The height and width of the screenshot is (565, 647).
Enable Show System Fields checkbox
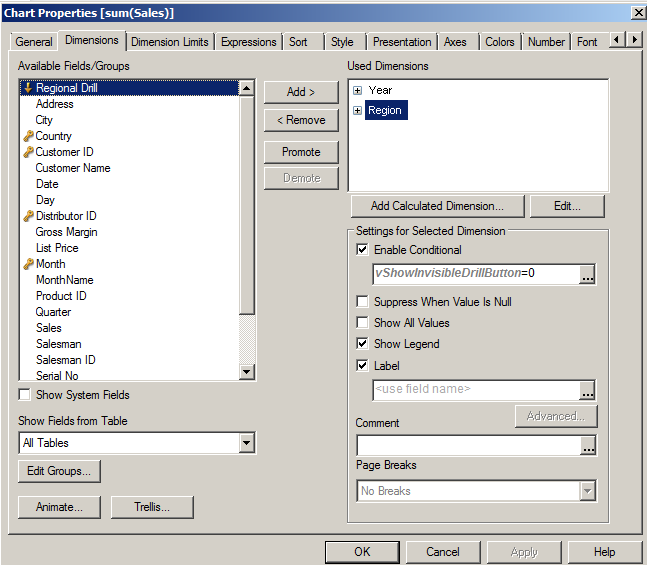pos(25,395)
